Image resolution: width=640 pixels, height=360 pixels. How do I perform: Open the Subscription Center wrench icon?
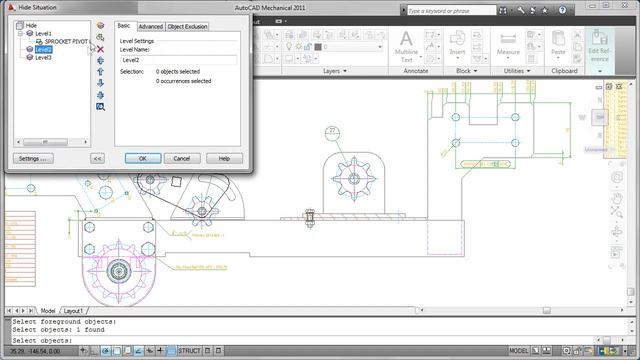point(521,11)
